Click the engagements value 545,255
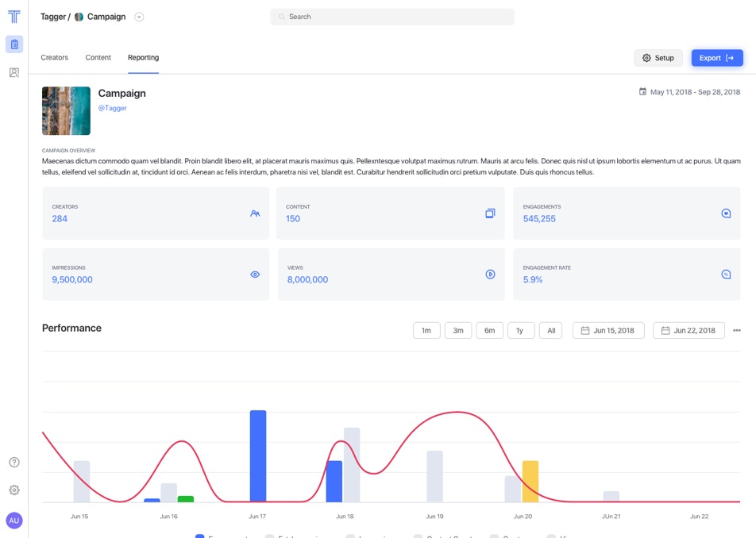Viewport: 756px width, 538px height. click(539, 219)
